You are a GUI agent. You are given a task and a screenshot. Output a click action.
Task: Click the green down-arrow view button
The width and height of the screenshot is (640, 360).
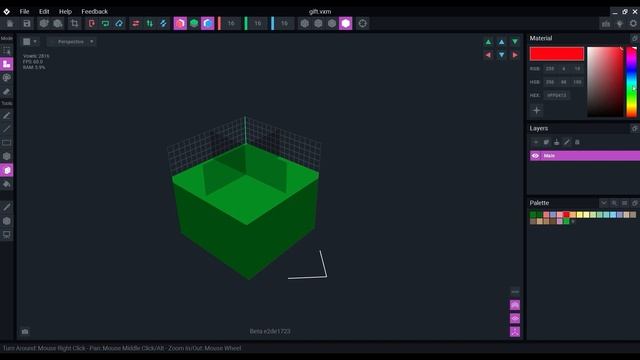[x=515, y=42]
